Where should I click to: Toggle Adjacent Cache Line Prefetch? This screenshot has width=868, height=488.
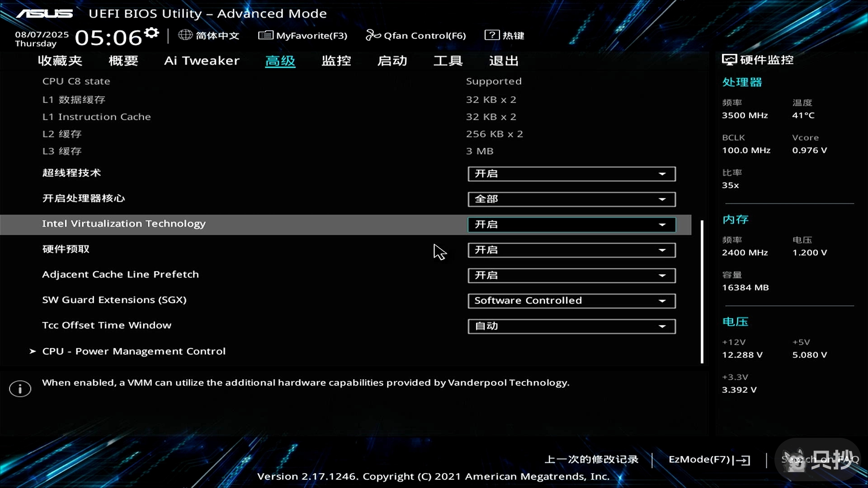pos(571,275)
